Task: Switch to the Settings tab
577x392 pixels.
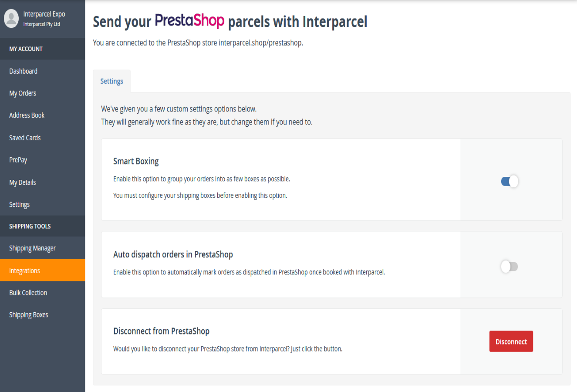Action: [111, 81]
